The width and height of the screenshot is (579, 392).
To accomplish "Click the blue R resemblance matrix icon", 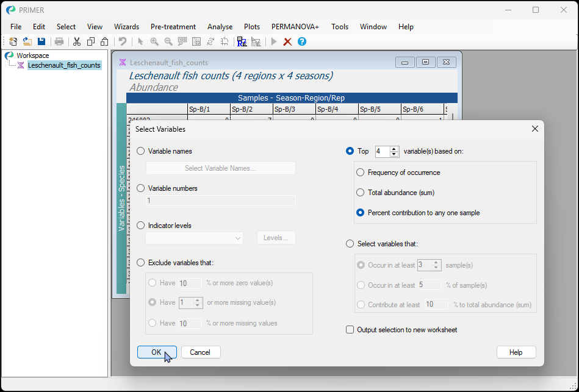I will pos(242,41).
